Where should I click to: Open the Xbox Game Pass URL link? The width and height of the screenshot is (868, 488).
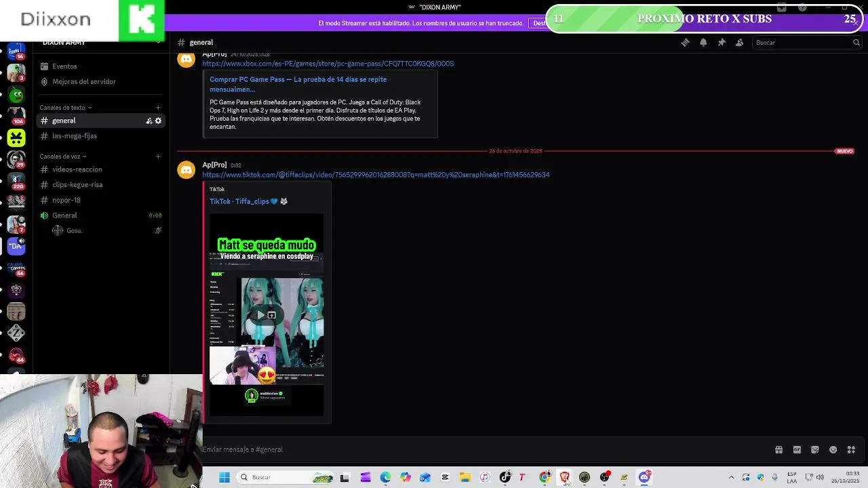(x=328, y=64)
